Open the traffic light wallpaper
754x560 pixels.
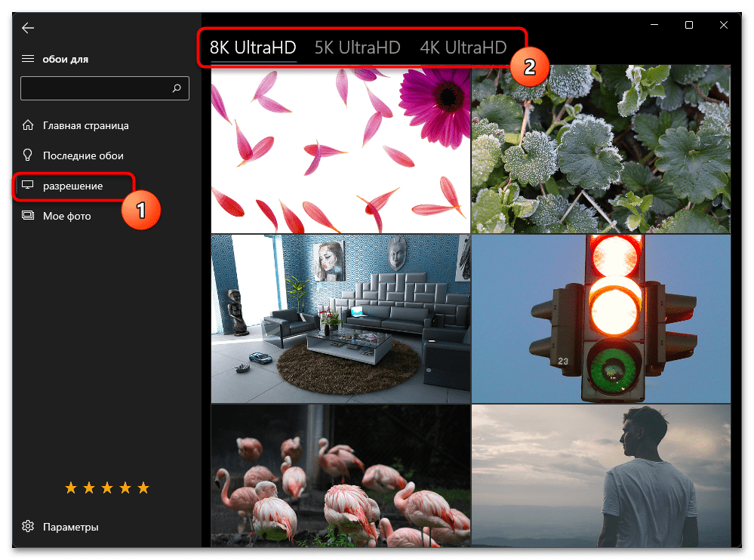(x=601, y=318)
